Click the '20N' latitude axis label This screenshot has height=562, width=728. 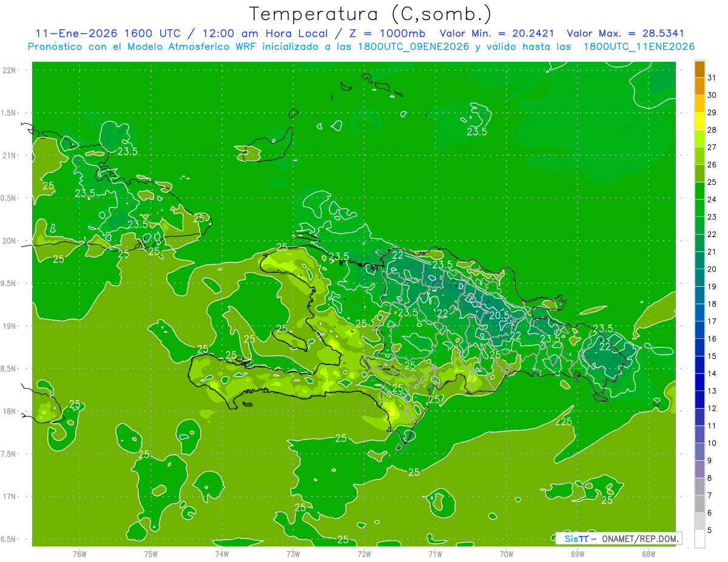9,241
